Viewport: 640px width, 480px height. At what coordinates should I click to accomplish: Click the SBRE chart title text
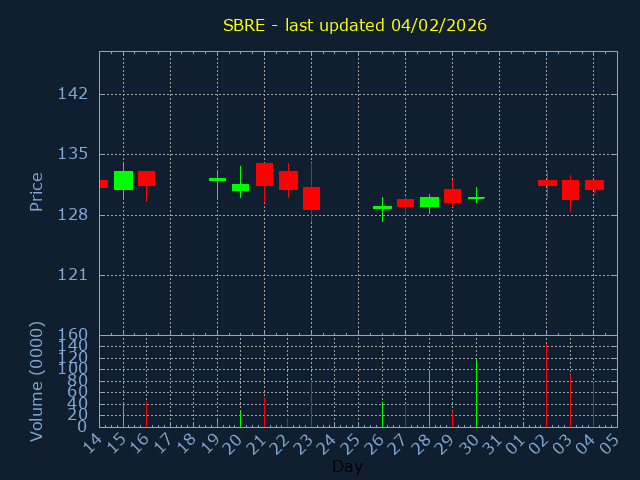pos(354,25)
